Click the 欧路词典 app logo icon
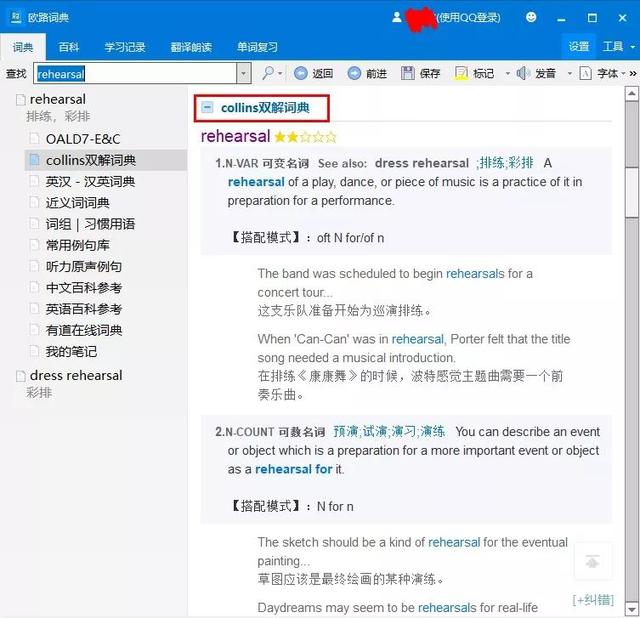Screen dimensions: 640x618 pyautogui.click(x=16, y=18)
